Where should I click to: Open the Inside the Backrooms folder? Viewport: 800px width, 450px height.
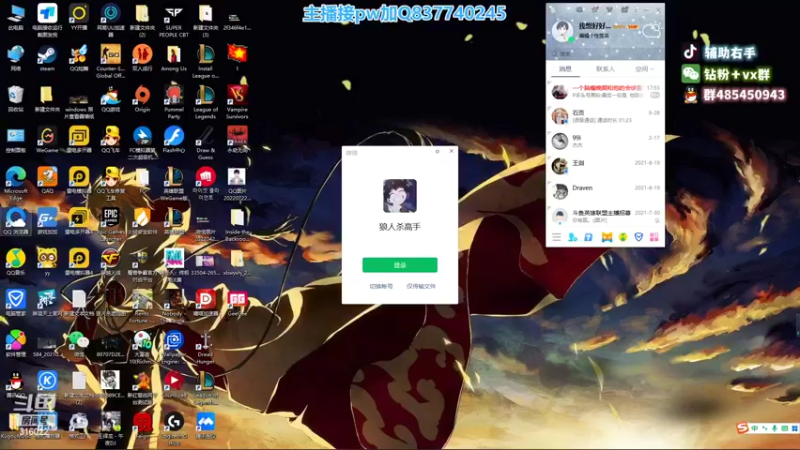[237, 225]
